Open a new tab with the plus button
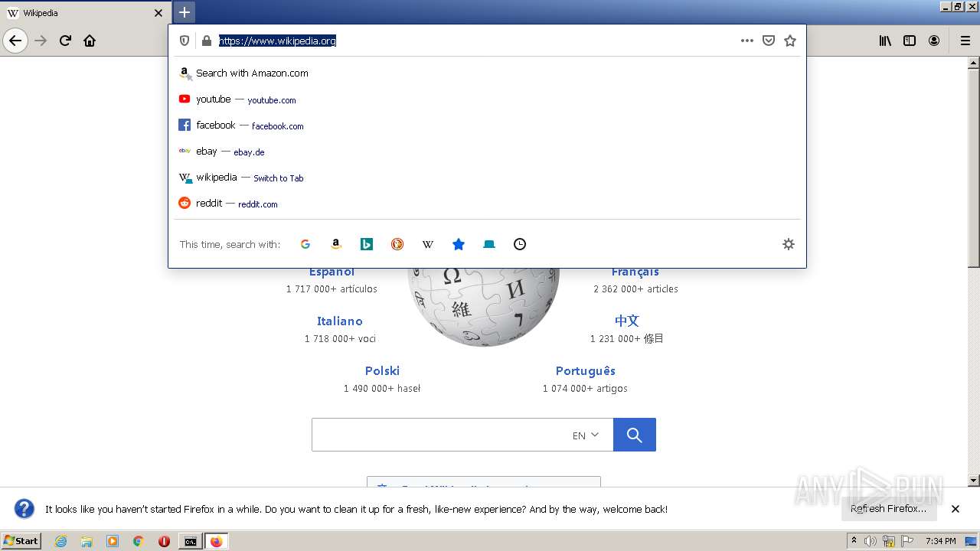This screenshot has width=980, height=551. point(185,12)
